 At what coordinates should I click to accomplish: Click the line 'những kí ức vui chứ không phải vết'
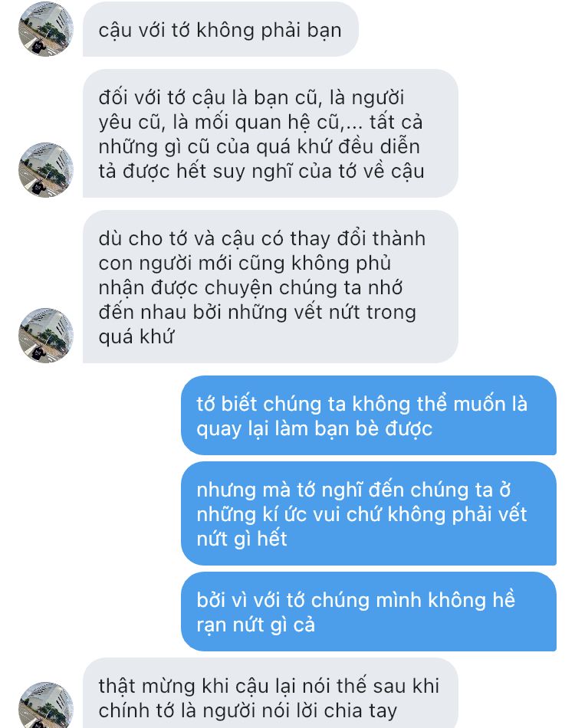click(362, 514)
